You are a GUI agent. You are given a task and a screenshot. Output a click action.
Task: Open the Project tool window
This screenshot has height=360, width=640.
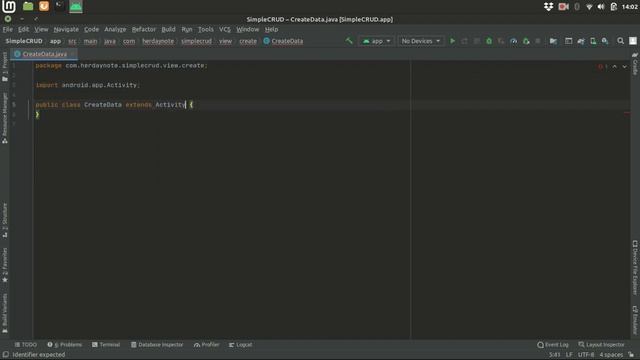click(x=4, y=67)
